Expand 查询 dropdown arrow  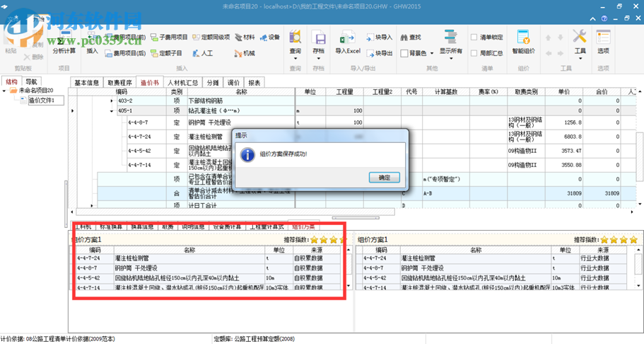click(295, 59)
